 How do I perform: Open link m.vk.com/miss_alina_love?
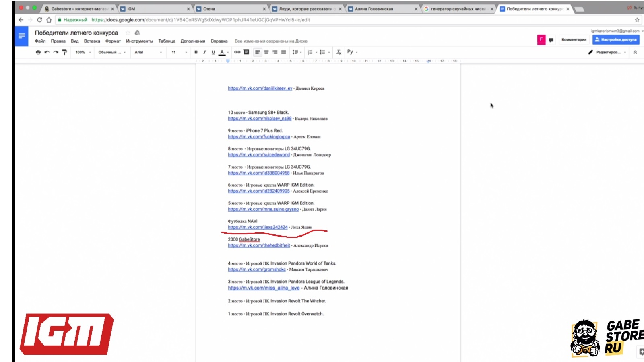[264, 288]
